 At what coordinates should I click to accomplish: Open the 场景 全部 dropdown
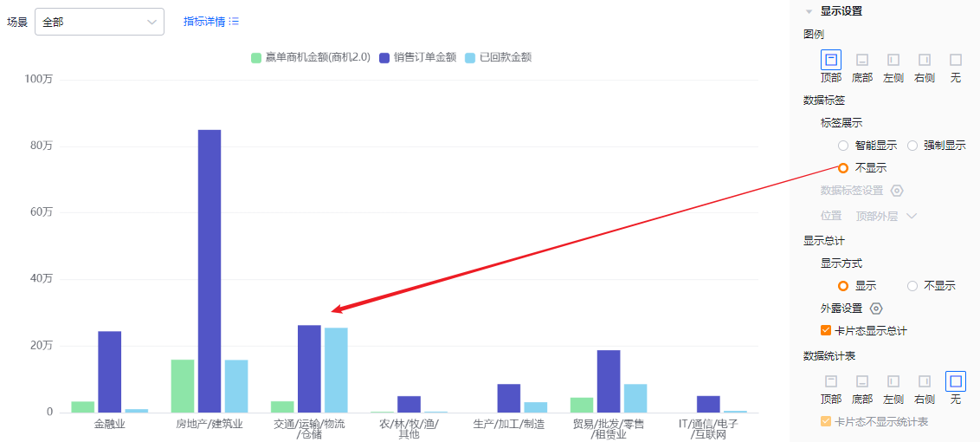100,22
